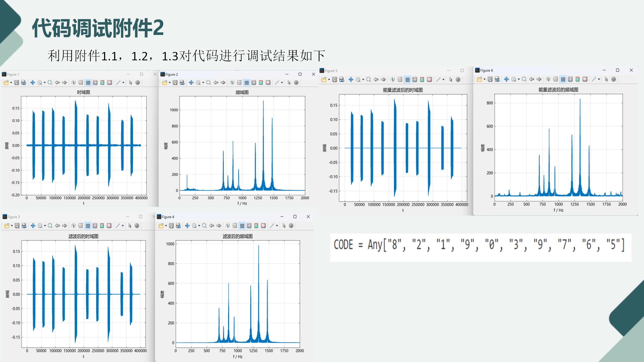The height and width of the screenshot is (362, 644).
Task: Select the Pan tool in Figure 1
Action: 33,82
